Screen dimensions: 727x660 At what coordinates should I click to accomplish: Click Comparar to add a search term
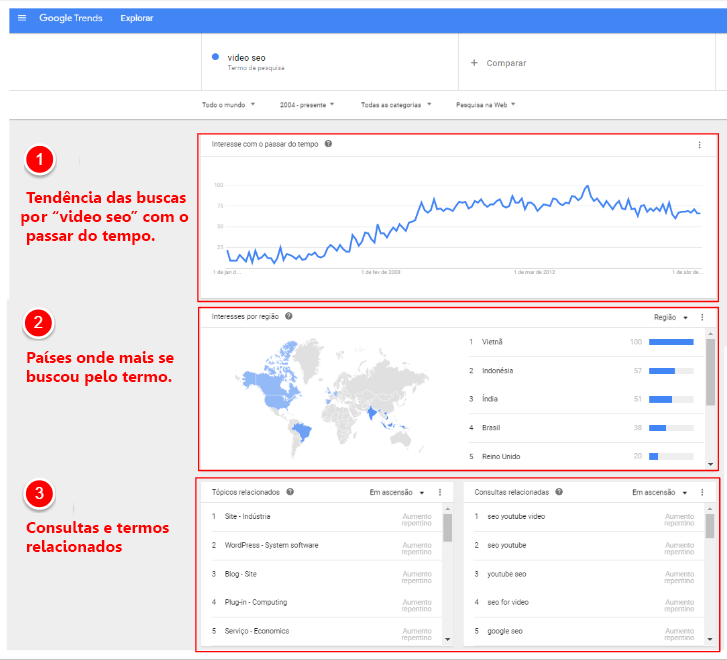(x=498, y=63)
